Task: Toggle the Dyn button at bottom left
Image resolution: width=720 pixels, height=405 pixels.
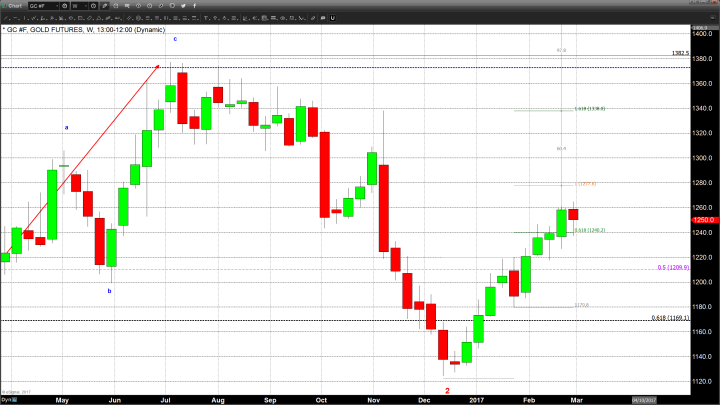Action: (x=6, y=399)
